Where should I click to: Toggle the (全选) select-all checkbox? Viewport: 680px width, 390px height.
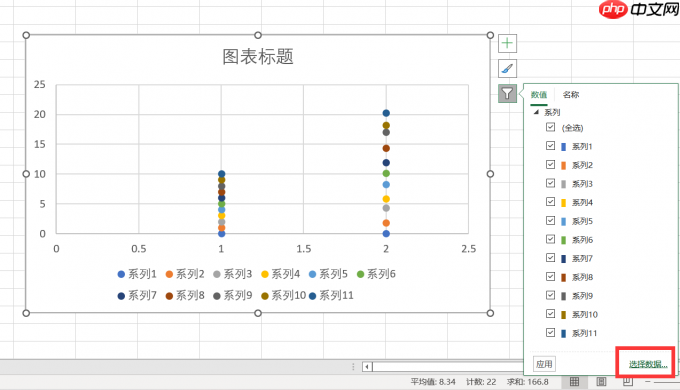(550, 127)
